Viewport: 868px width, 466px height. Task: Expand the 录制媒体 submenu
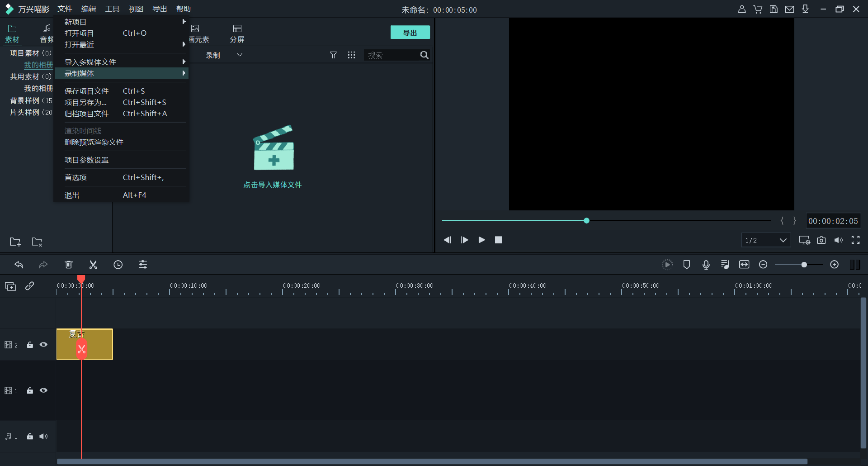[121, 73]
